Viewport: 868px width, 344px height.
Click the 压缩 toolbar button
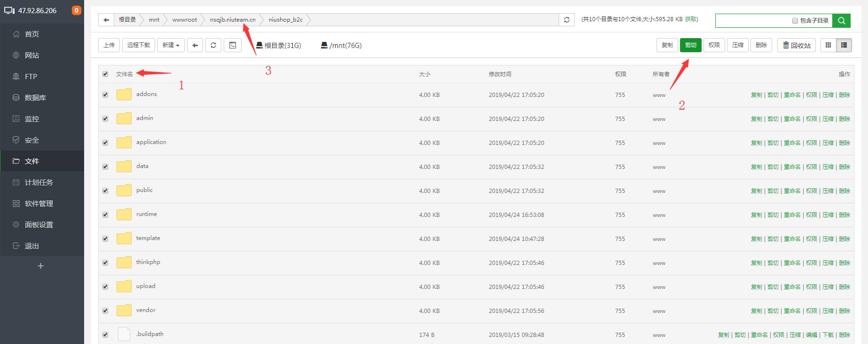coord(738,45)
